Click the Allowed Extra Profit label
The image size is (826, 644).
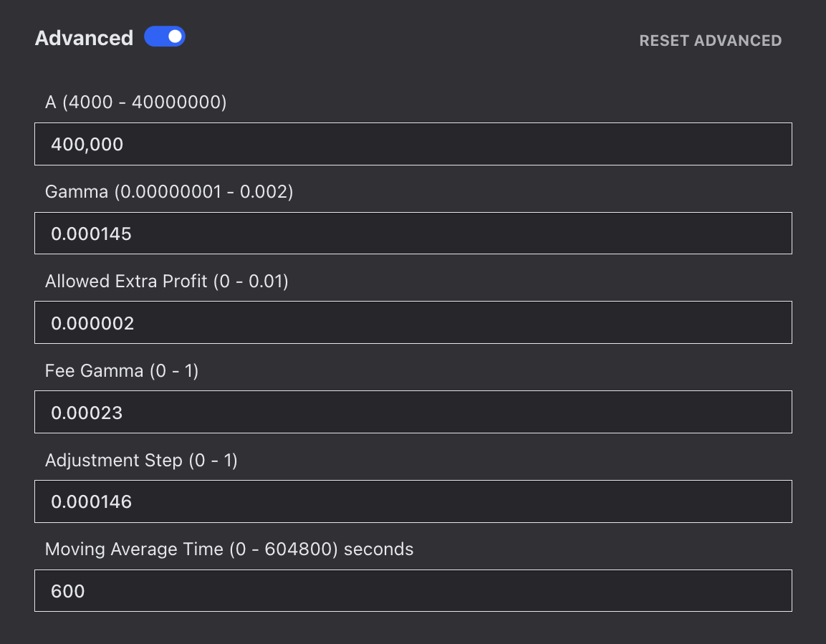pyautogui.click(x=166, y=282)
